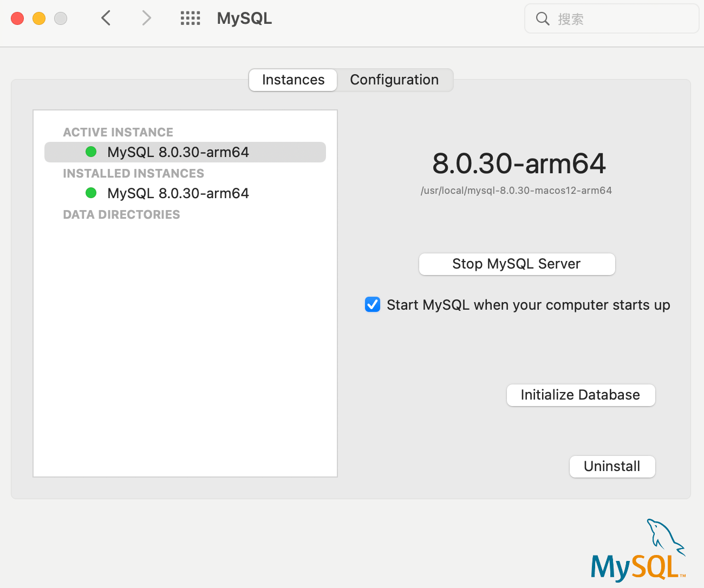Disable Start MySQL when computer starts up
The image size is (704, 588).
click(372, 305)
